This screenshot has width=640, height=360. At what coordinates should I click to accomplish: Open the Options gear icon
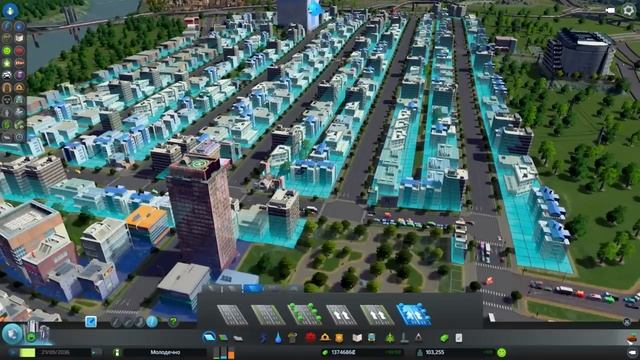[629, 10]
